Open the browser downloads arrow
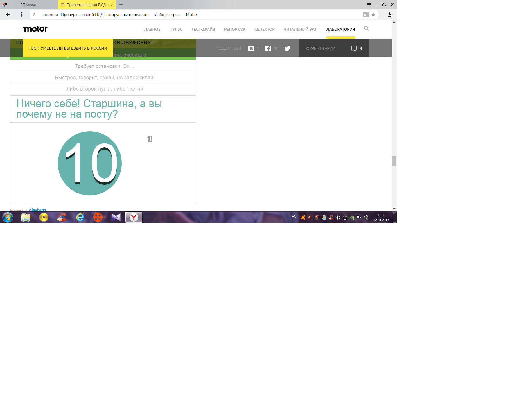This screenshot has width=532, height=399. pos(390,15)
